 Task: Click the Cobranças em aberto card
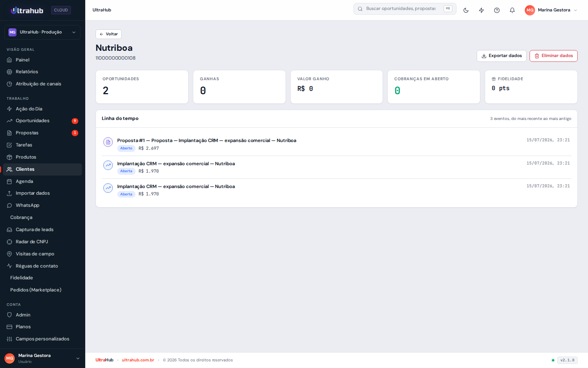click(434, 87)
